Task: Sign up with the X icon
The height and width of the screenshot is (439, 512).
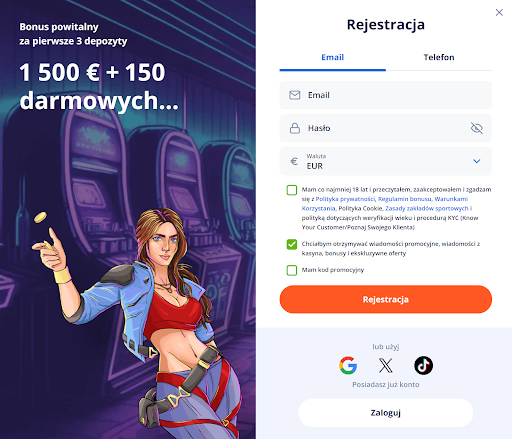Action: pos(386,365)
